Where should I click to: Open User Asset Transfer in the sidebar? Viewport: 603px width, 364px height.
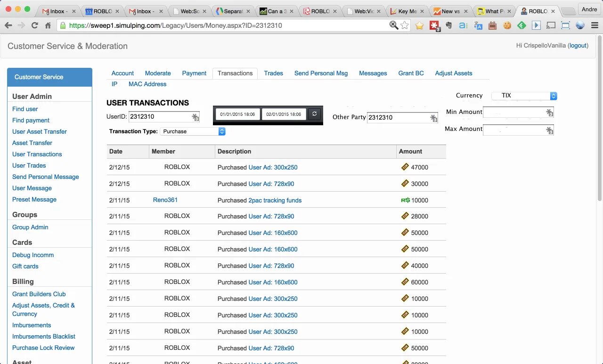40,131
